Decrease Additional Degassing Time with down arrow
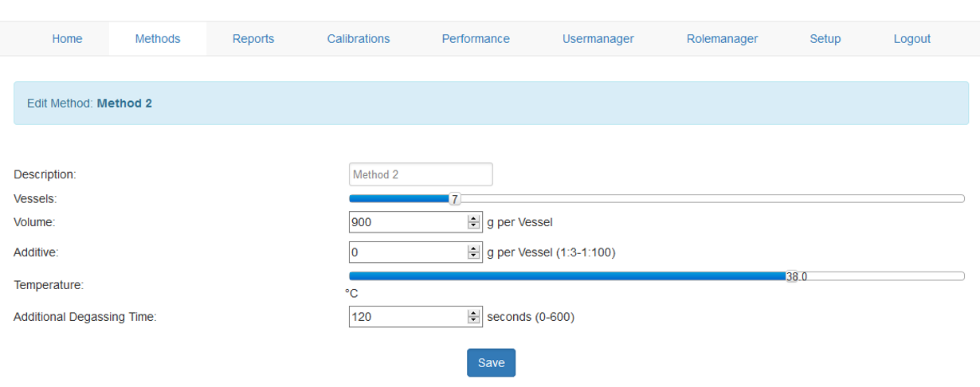 (x=473, y=321)
